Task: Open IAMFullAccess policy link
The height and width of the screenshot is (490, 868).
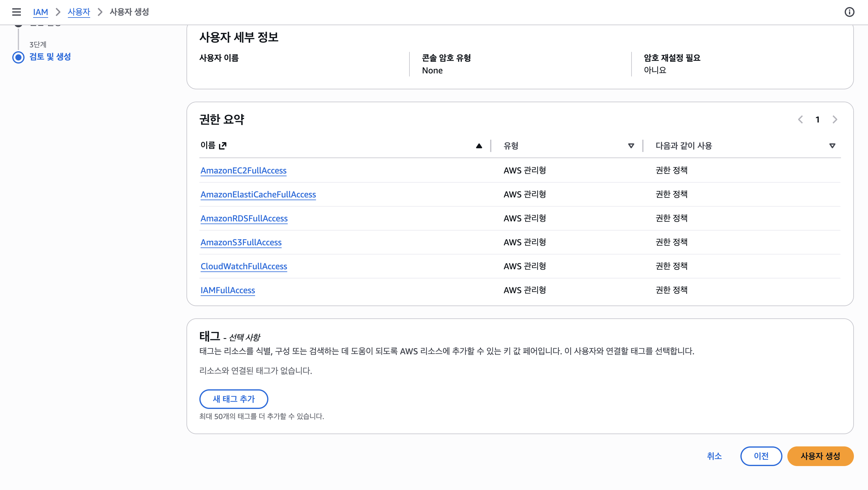Action: 228,290
